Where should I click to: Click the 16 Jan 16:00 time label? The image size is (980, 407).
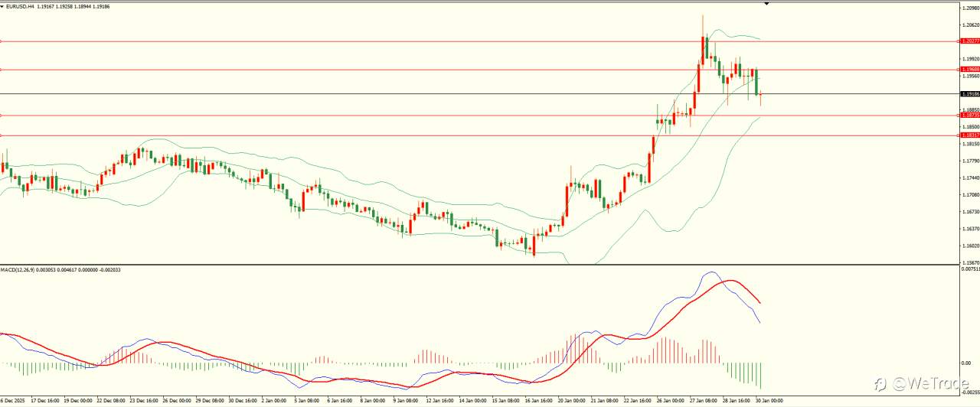(x=539, y=400)
